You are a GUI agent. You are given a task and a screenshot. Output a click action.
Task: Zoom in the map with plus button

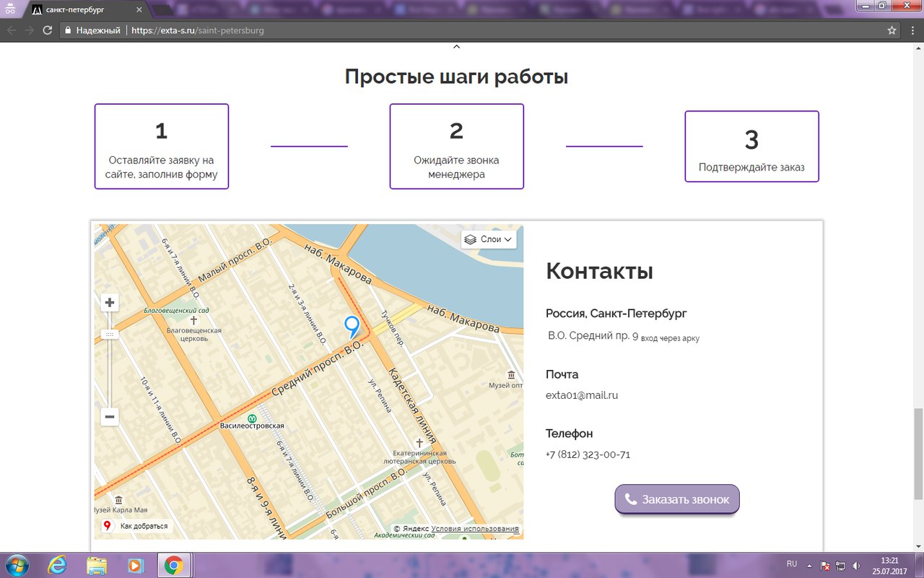tap(110, 303)
